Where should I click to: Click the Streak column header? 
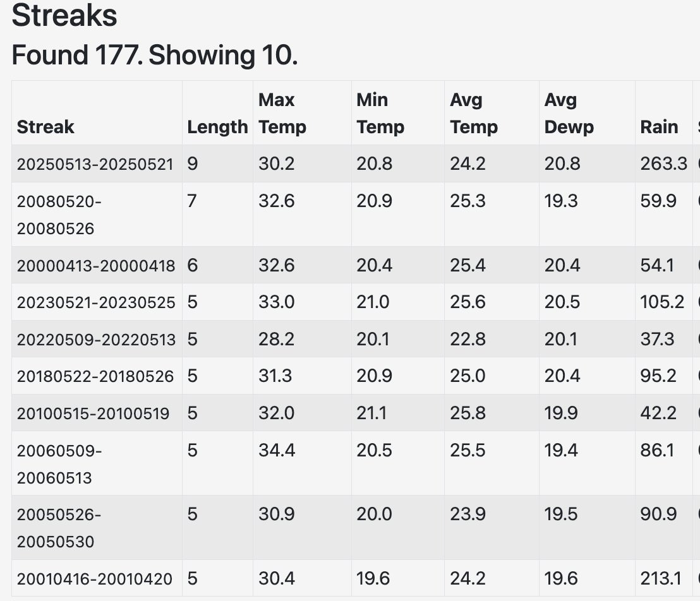pos(45,127)
